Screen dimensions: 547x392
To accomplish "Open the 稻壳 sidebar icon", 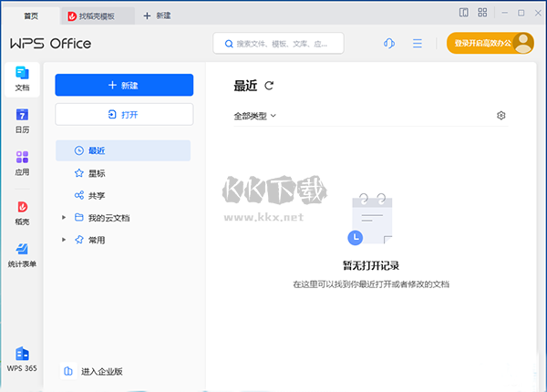I will tap(22, 212).
